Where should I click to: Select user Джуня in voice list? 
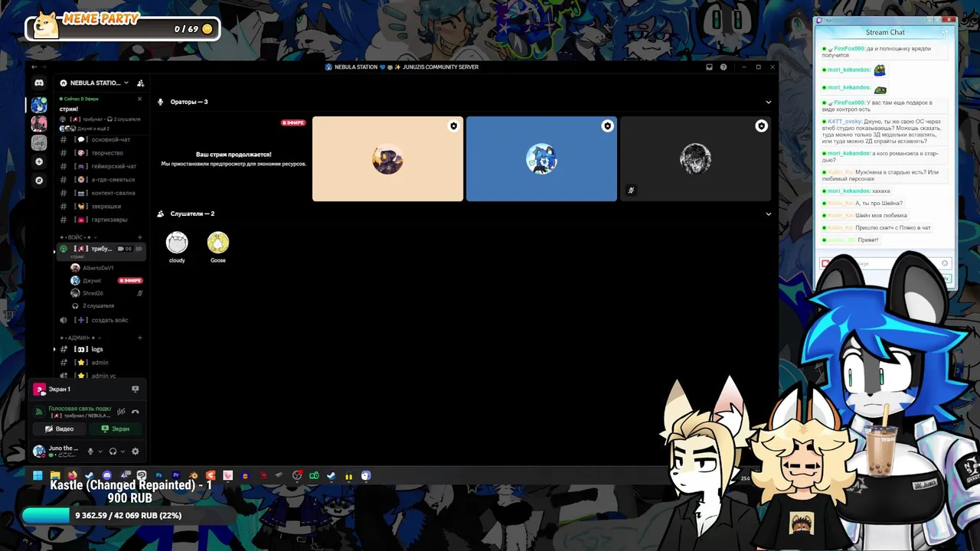point(106,281)
